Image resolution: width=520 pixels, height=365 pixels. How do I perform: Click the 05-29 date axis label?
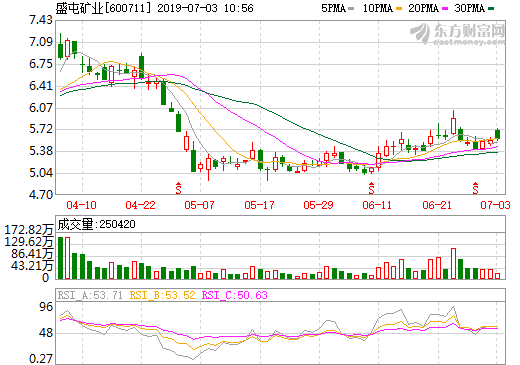318,205
